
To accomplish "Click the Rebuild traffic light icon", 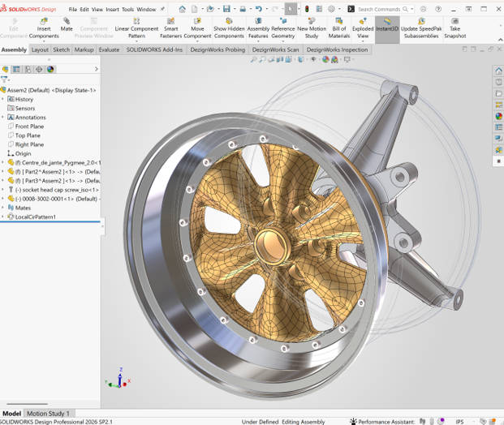I will (307, 9).
